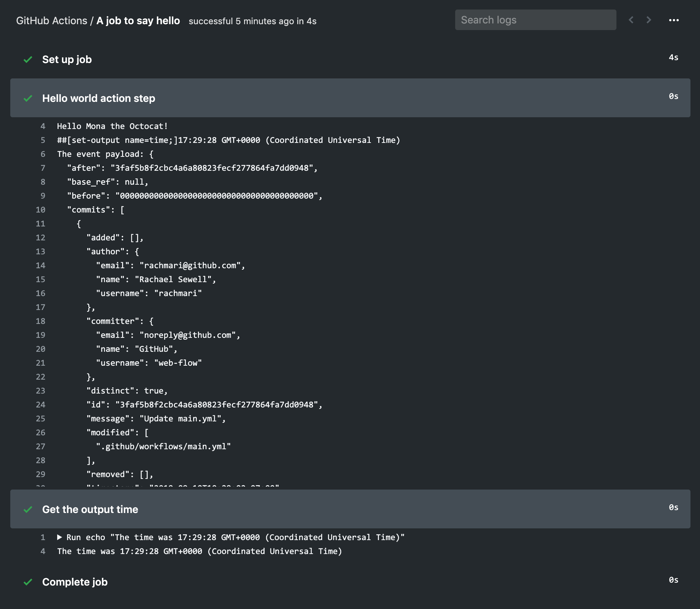Expand the Set up job step
Image resolution: width=700 pixels, height=609 pixels.
click(350, 59)
